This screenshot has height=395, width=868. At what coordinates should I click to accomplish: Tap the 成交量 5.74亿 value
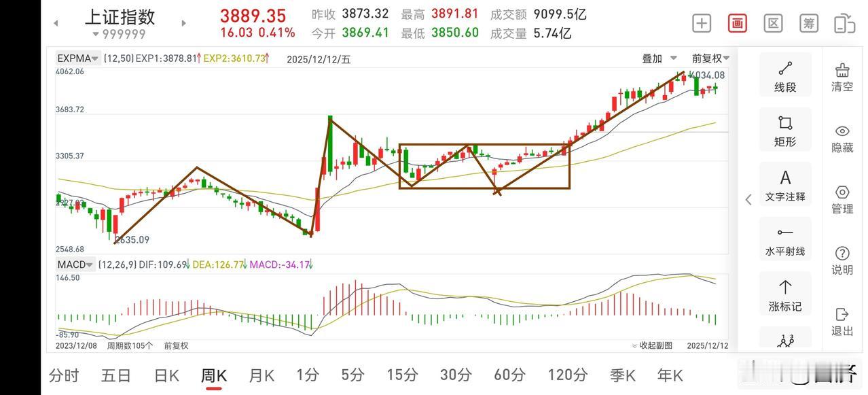pyautogui.click(x=552, y=33)
